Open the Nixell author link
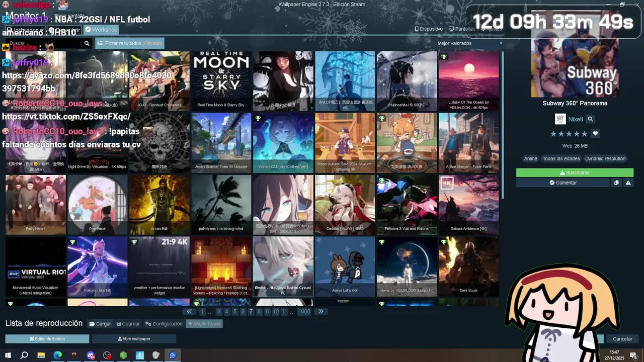 point(576,119)
